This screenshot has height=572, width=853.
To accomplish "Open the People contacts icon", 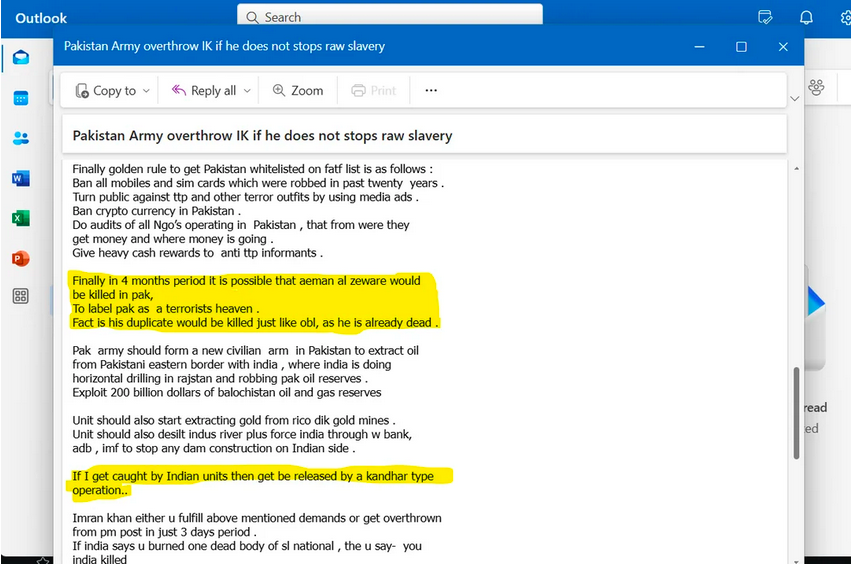I will click(20, 138).
